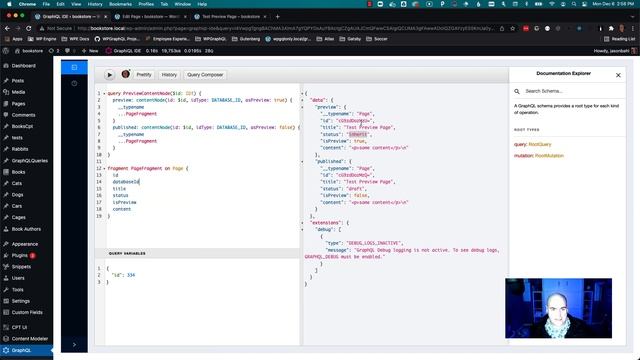640x360 pixels.
Task: Click the Books menu icon
Action: [6, 172]
